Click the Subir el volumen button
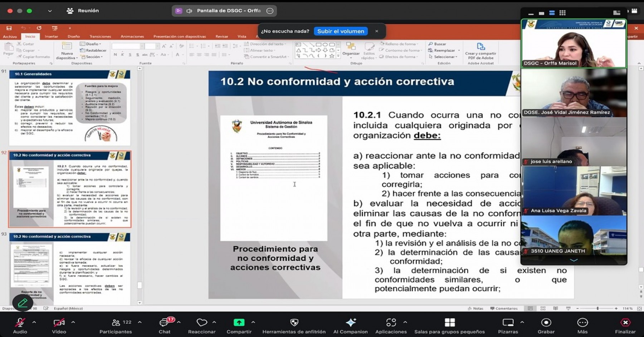This screenshot has width=644, height=337. [x=340, y=31]
